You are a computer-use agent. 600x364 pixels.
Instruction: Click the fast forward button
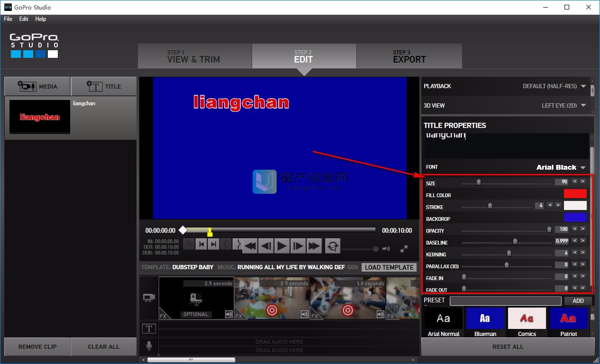click(x=314, y=246)
